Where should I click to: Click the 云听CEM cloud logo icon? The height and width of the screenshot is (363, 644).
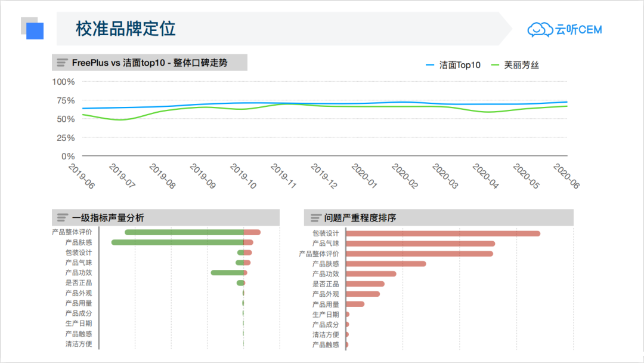pos(540,29)
